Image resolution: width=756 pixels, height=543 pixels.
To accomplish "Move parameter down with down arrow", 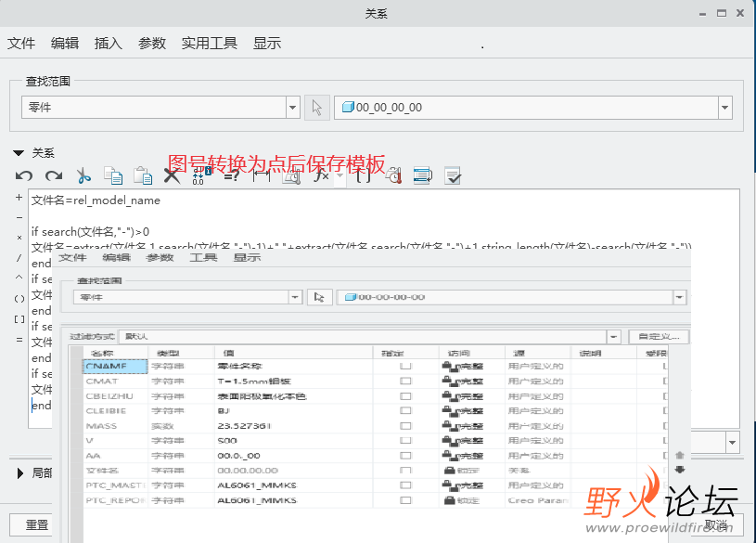I will click(680, 470).
